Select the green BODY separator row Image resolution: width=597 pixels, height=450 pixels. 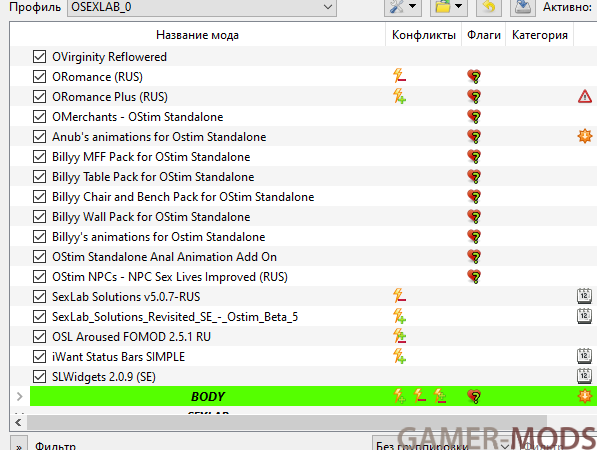pos(313,396)
